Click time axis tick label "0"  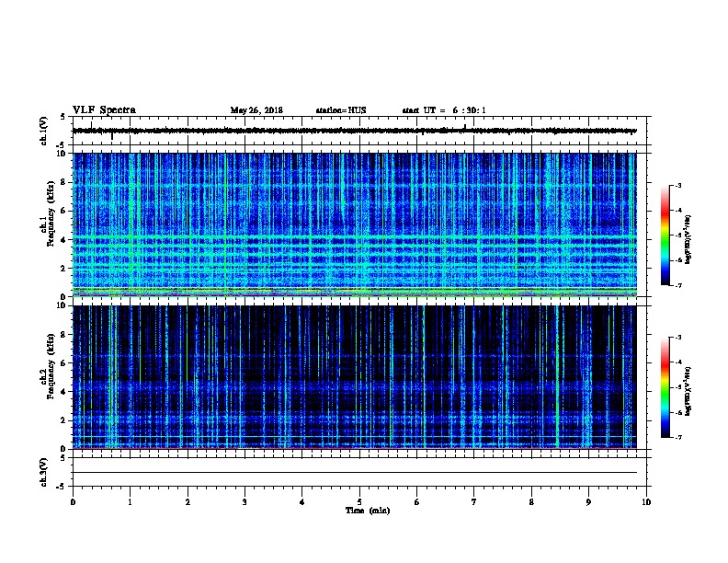pos(73,502)
